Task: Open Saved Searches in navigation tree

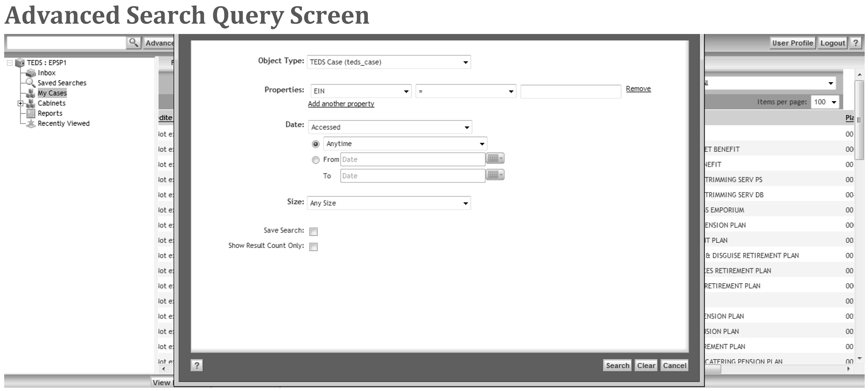Action: click(62, 83)
